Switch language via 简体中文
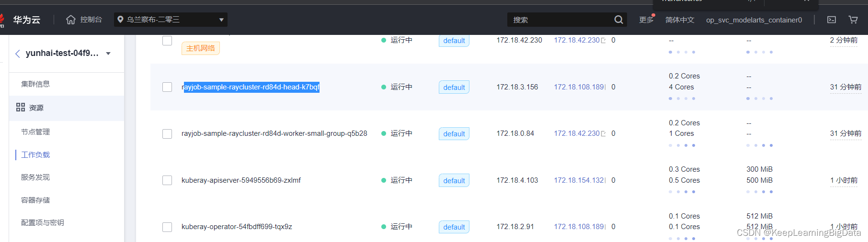This screenshot has height=242, width=868. [x=680, y=20]
